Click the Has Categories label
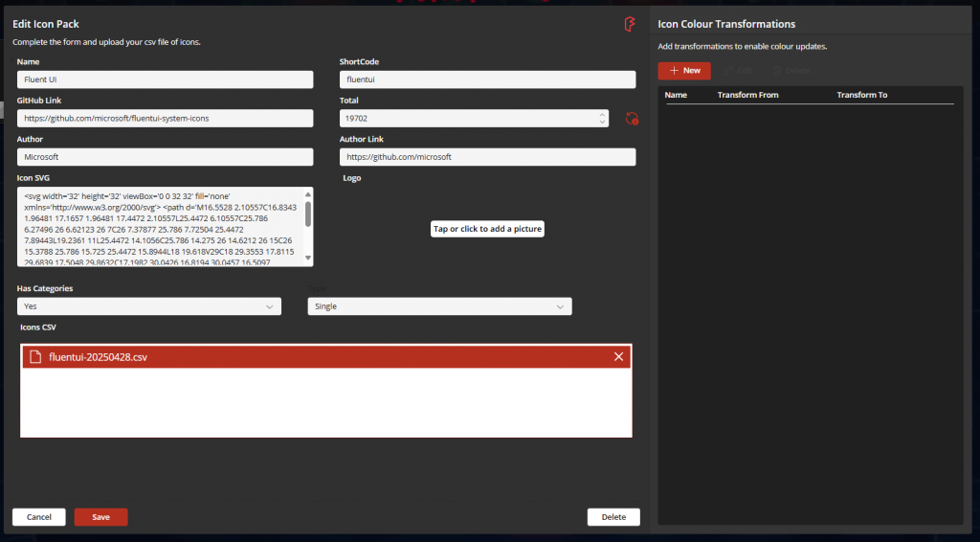Viewport: 980px width, 542px height. (x=45, y=288)
